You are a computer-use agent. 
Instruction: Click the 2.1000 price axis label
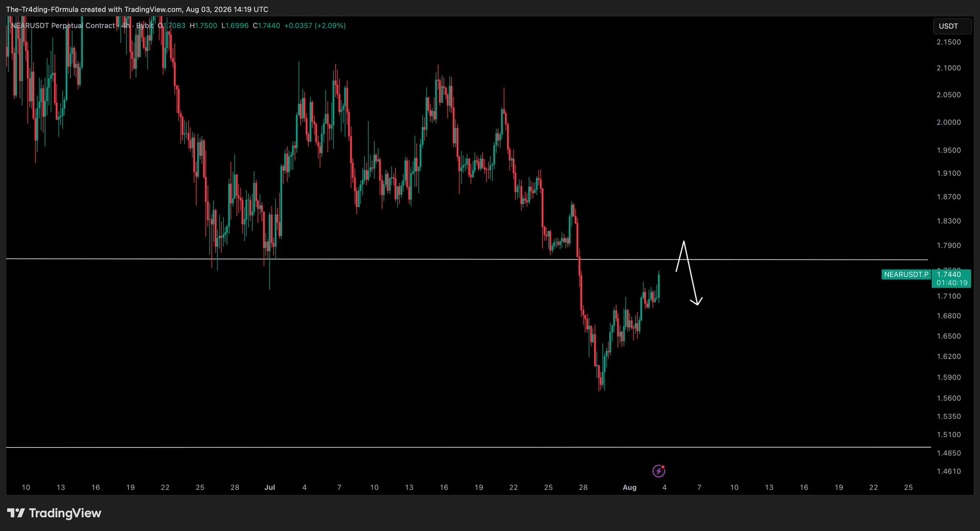click(x=949, y=68)
